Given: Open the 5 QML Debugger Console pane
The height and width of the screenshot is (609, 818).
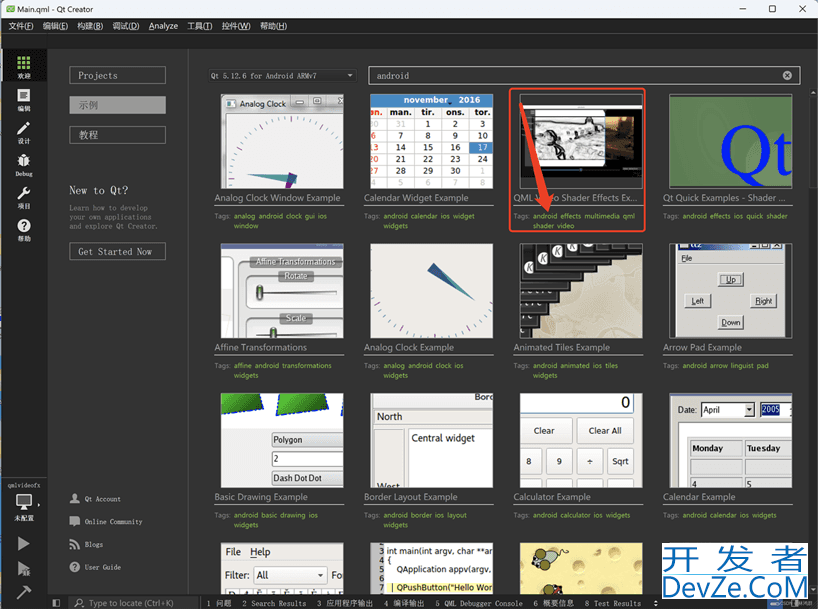Looking at the screenshot, I should click(479, 603).
